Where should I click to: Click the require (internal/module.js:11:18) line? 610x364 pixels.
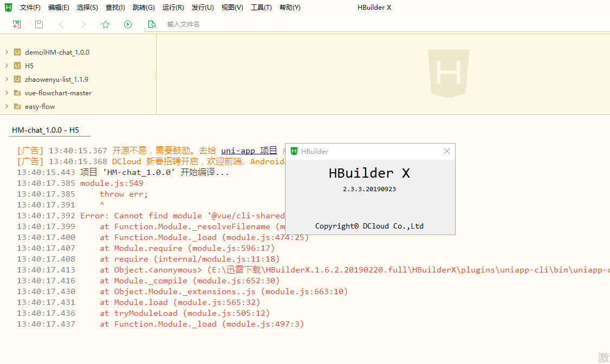(190, 259)
